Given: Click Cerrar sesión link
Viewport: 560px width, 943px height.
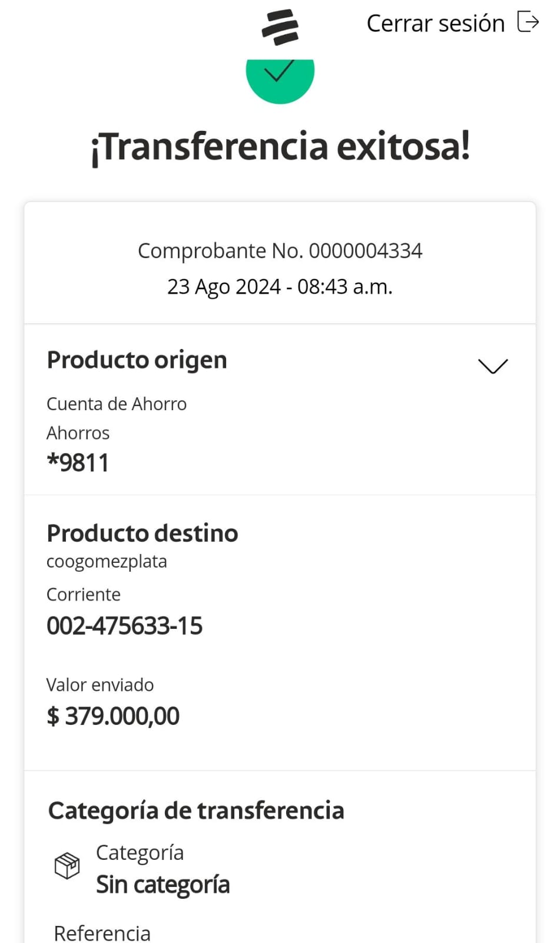Looking at the screenshot, I should (x=435, y=24).
